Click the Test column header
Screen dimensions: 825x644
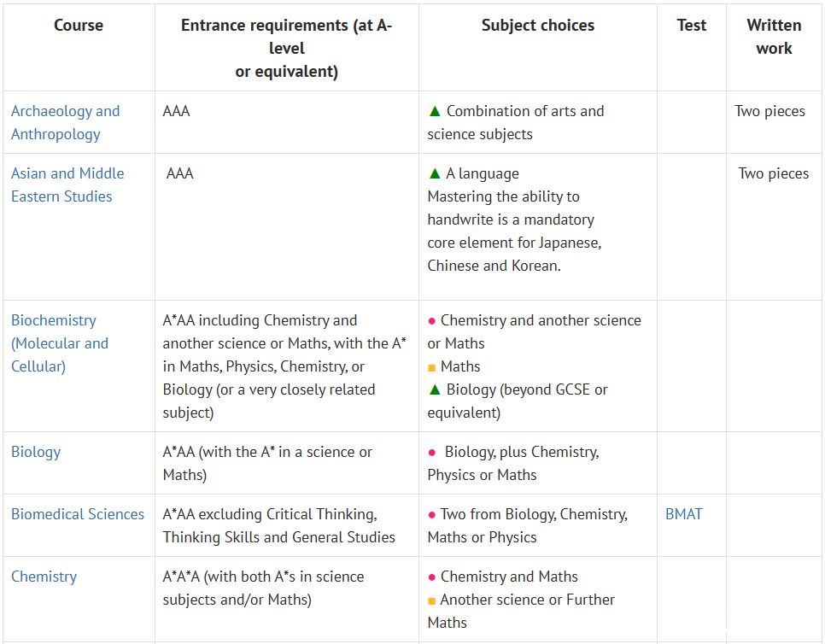(x=692, y=26)
